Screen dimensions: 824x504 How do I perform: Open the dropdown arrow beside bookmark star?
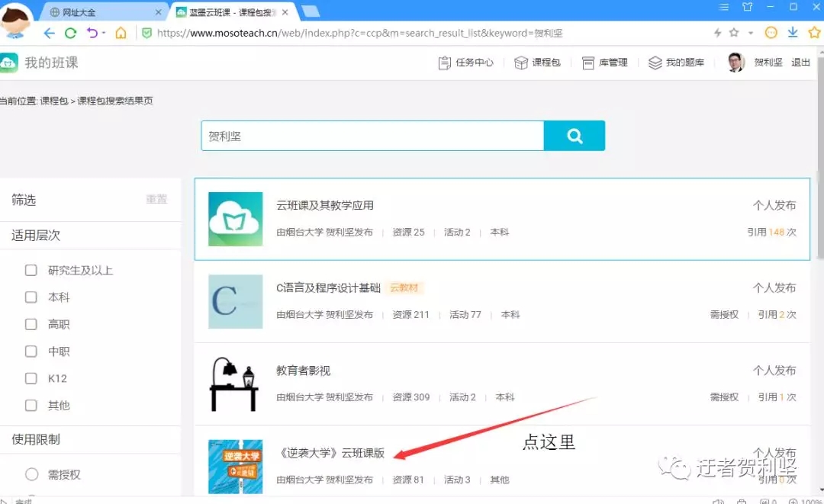pos(751,33)
